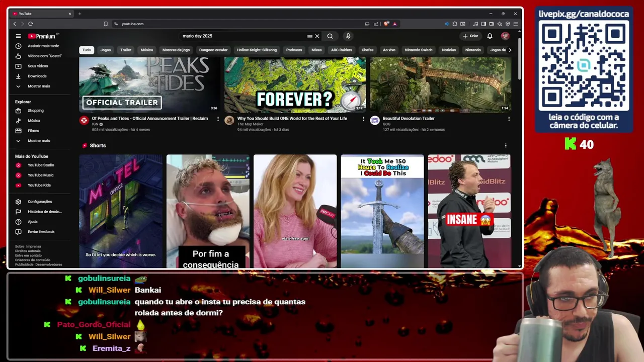
Task: Start voice search with microphone icon
Action: (x=348, y=36)
